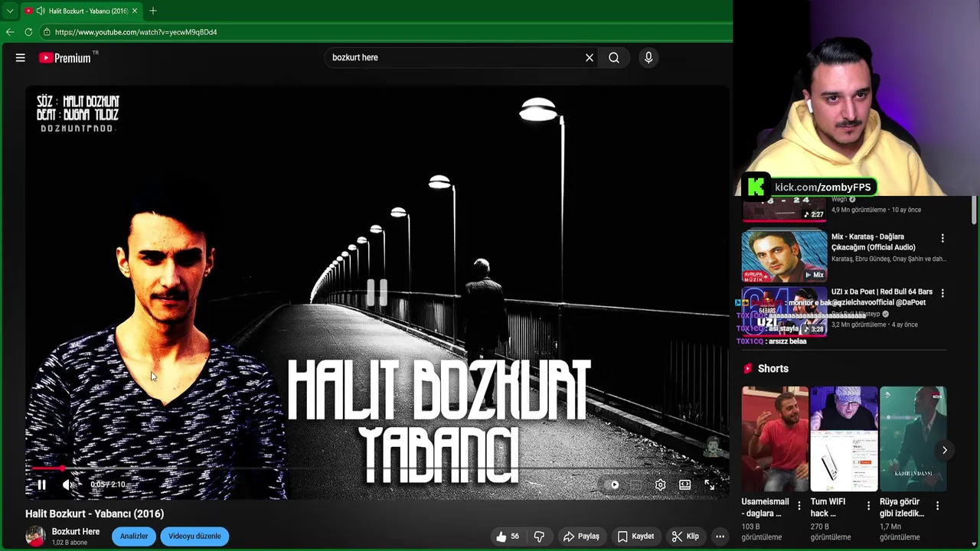This screenshot has height=551, width=980.
Task: Open the kick.com/zombyFPS overlay banner
Action: coord(810,187)
